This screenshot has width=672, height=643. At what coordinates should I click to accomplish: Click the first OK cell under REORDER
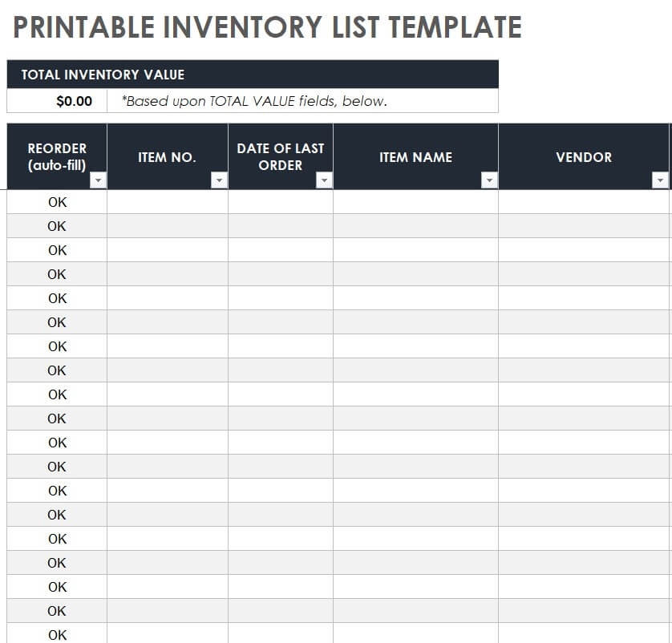57,202
